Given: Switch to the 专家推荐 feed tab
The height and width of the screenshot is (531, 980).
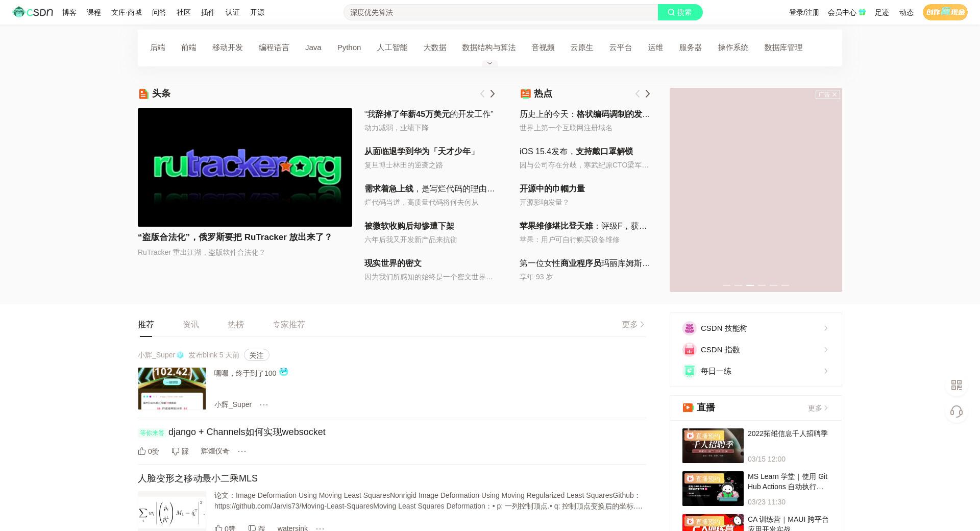Looking at the screenshot, I should (x=289, y=324).
